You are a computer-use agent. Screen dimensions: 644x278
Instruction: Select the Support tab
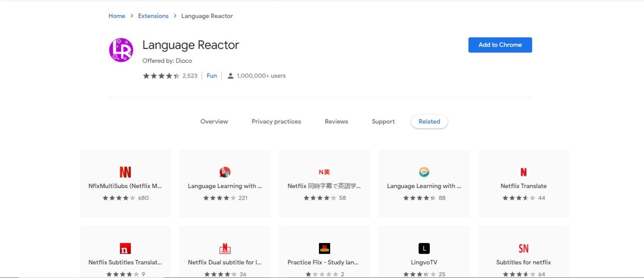tap(383, 121)
